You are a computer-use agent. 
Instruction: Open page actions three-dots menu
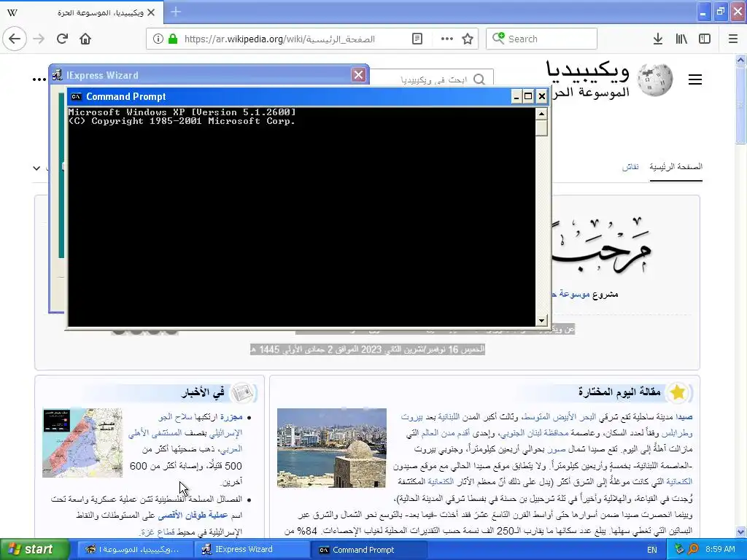447,39
